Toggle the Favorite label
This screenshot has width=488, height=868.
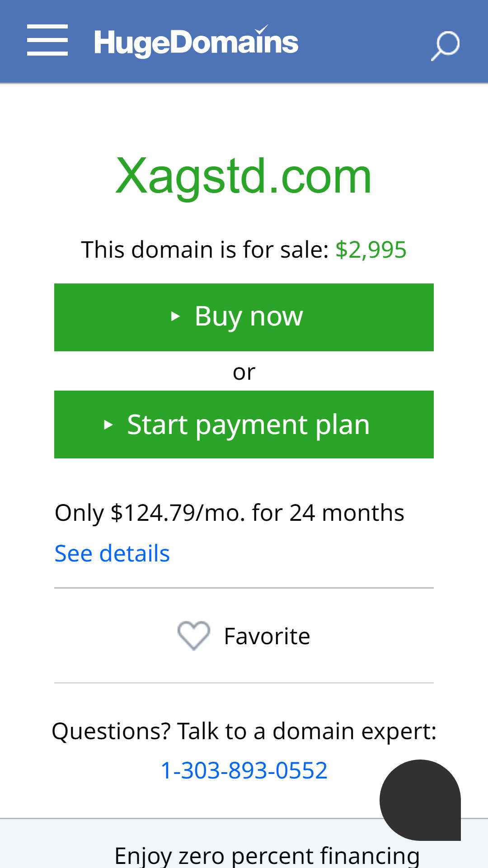point(267,636)
